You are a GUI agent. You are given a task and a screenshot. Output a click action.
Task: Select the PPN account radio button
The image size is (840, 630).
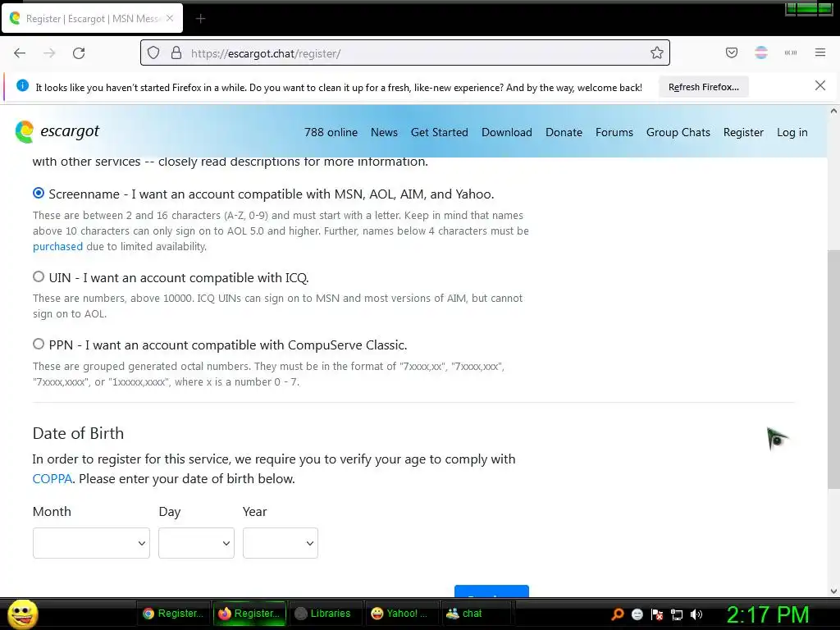click(x=39, y=344)
